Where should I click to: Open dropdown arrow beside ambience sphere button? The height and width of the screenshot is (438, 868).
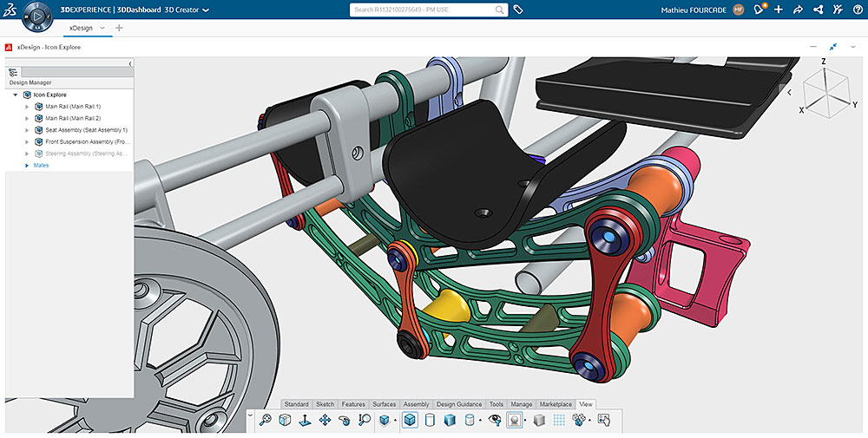[525, 421]
